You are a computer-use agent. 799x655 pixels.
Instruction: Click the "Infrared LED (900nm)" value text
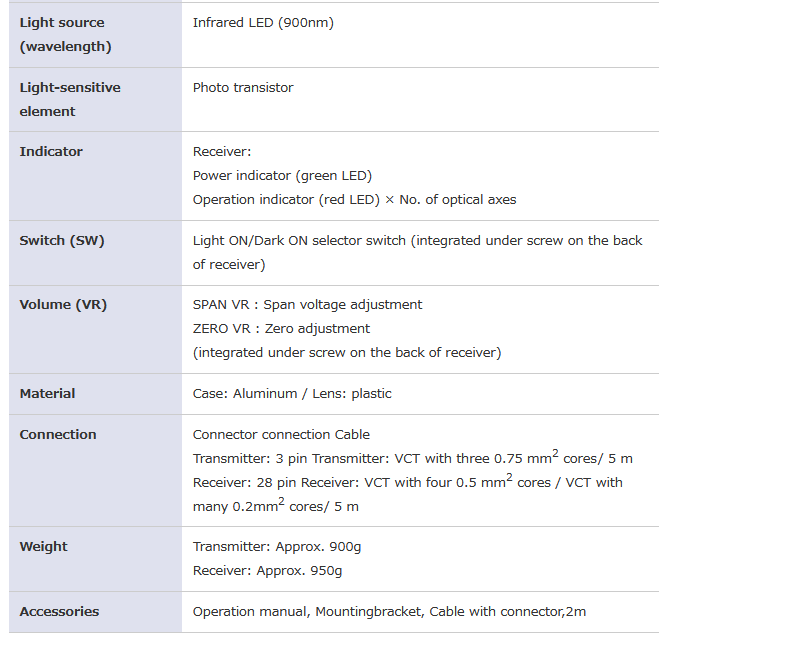tap(263, 22)
